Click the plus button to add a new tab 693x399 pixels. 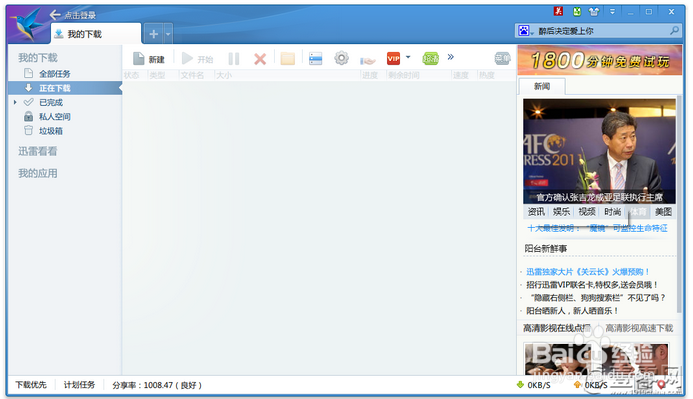(153, 34)
